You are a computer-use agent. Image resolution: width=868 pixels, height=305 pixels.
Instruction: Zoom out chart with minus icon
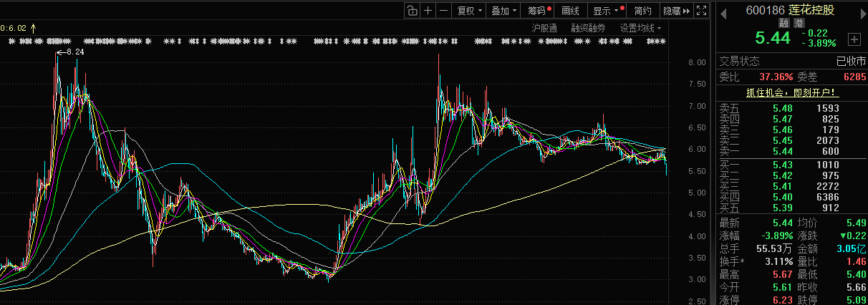click(443, 11)
